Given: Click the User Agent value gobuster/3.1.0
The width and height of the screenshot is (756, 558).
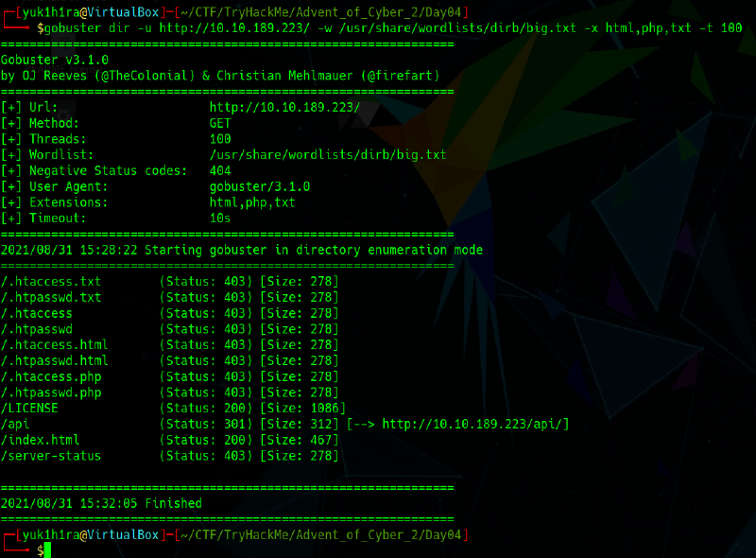Looking at the screenshot, I should 260,186.
